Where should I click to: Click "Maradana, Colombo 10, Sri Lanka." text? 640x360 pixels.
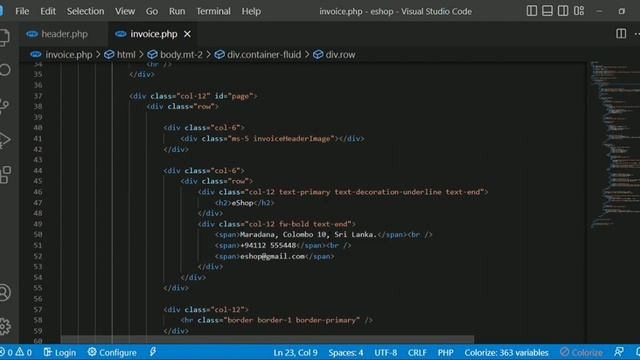coord(308,235)
